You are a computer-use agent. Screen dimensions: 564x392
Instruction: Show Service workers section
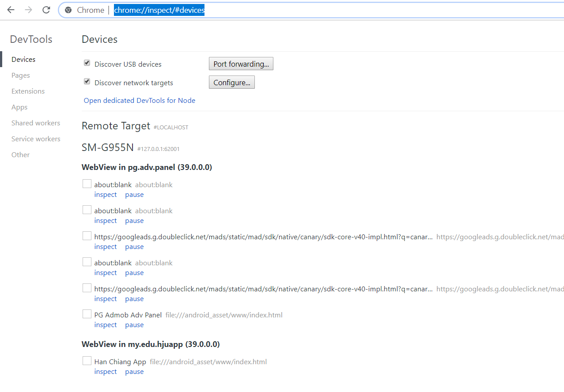pyautogui.click(x=36, y=139)
